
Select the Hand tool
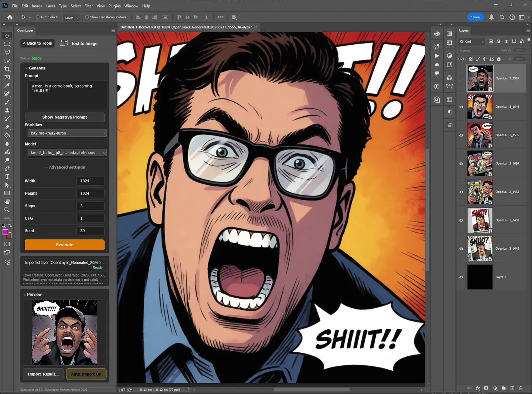point(7,202)
